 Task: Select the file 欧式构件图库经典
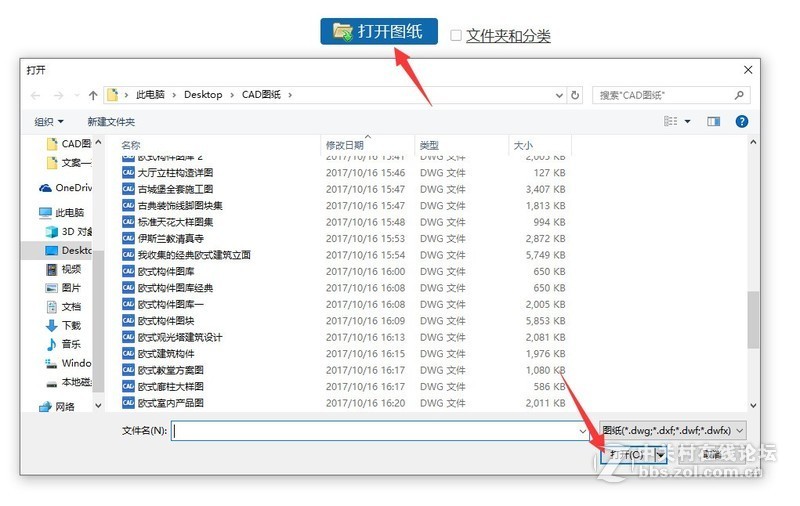(x=175, y=288)
